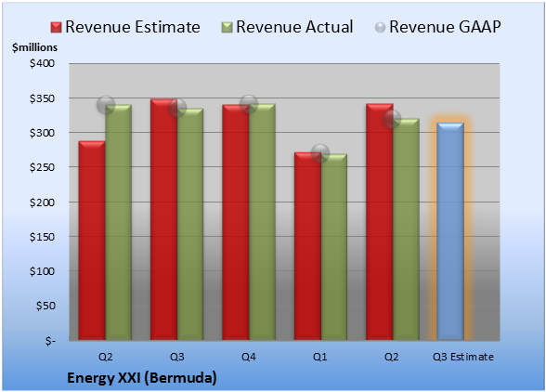Screen dimensions: 546x392
Task: Select the green actual bar for Q1
Action: coord(334,247)
